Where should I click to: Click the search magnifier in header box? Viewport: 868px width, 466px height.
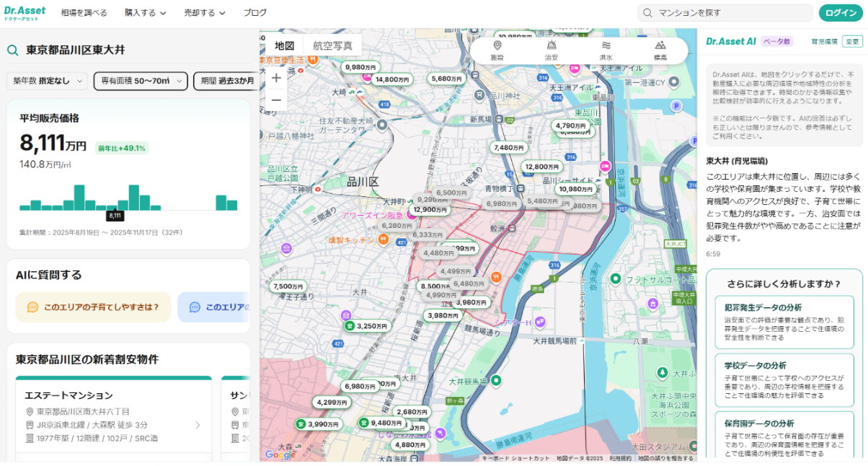(647, 13)
